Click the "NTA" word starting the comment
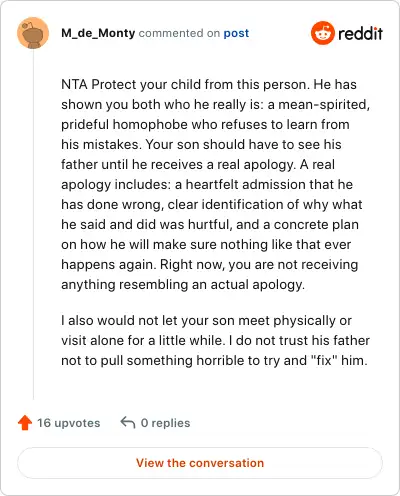Screen dimensions: 400x496 pos(74,84)
